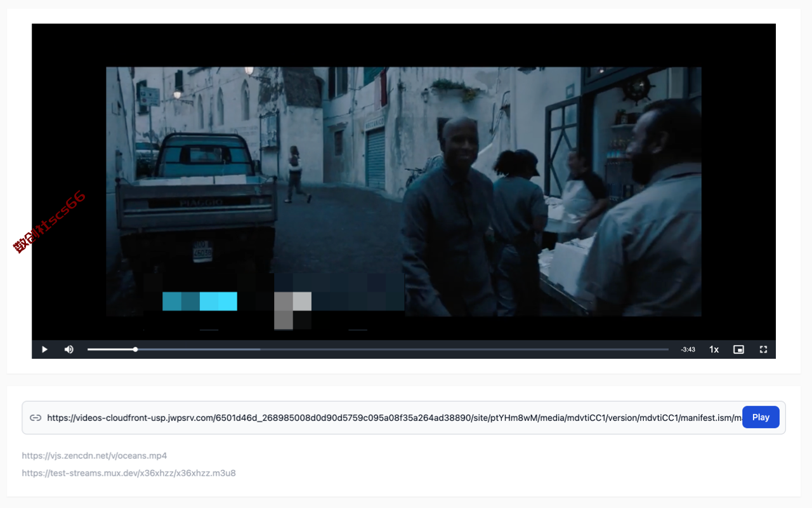
Task: Seek using the video progress bar
Action: [378, 349]
